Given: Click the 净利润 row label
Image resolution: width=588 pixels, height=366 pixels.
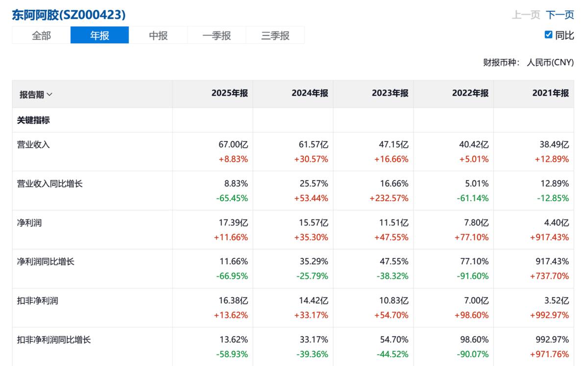Looking at the screenshot, I should click(x=29, y=223).
